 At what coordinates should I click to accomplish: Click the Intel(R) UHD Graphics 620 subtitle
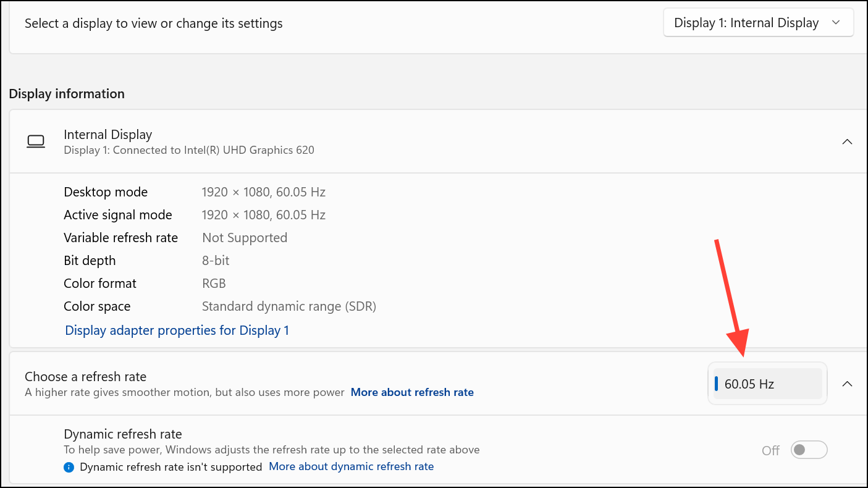(189, 149)
